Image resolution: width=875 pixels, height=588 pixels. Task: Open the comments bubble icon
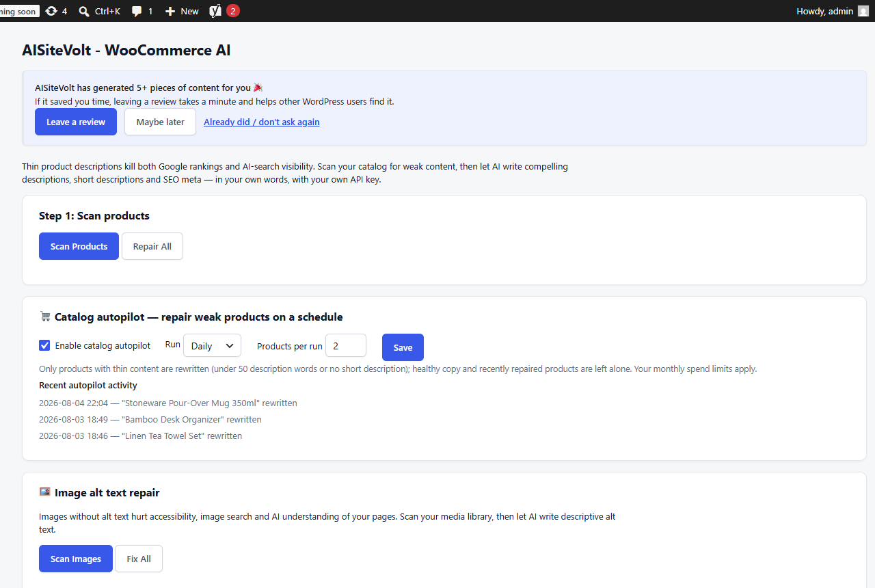[x=137, y=11]
